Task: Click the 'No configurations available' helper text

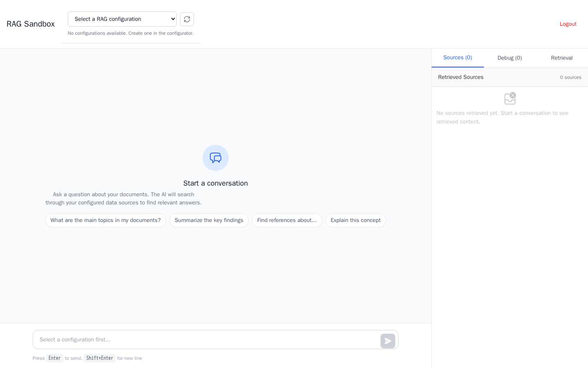Action: [131, 33]
